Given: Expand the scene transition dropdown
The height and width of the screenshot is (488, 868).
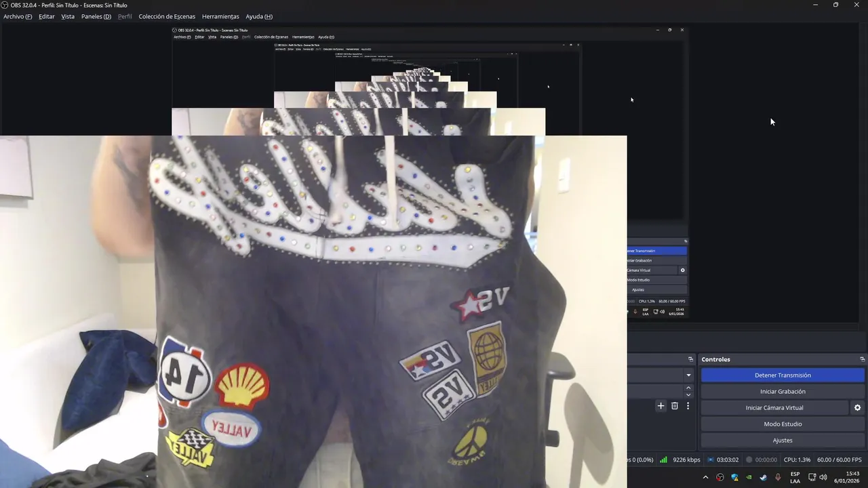Looking at the screenshot, I should point(689,375).
